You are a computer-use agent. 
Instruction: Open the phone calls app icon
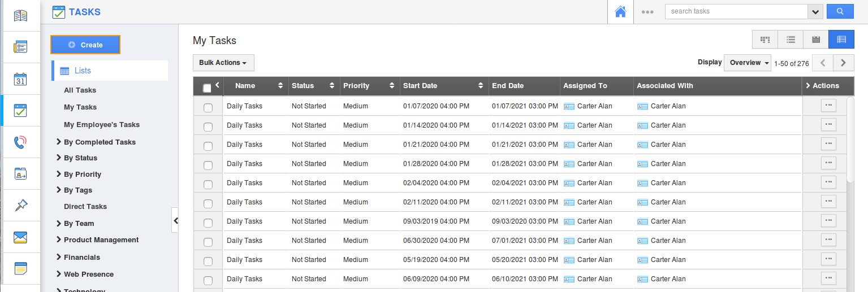click(x=20, y=142)
